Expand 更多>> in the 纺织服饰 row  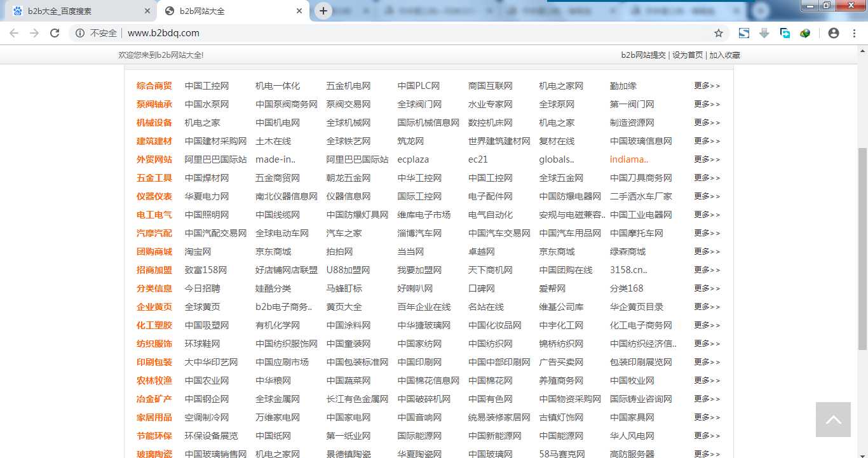[x=707, y=344]
